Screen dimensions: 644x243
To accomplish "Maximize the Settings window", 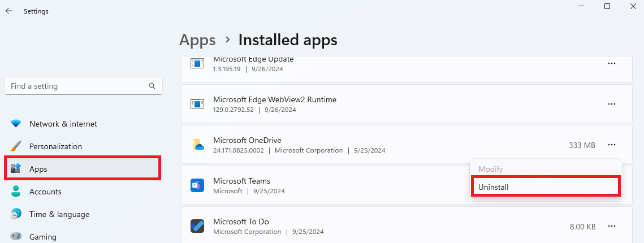I will [x=607, y=6].
